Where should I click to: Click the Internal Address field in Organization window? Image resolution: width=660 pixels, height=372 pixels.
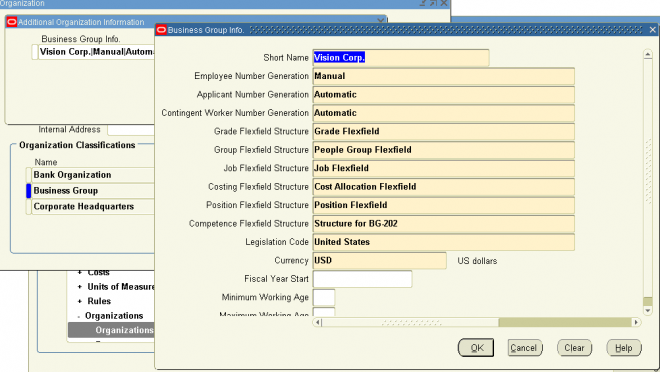131,130
